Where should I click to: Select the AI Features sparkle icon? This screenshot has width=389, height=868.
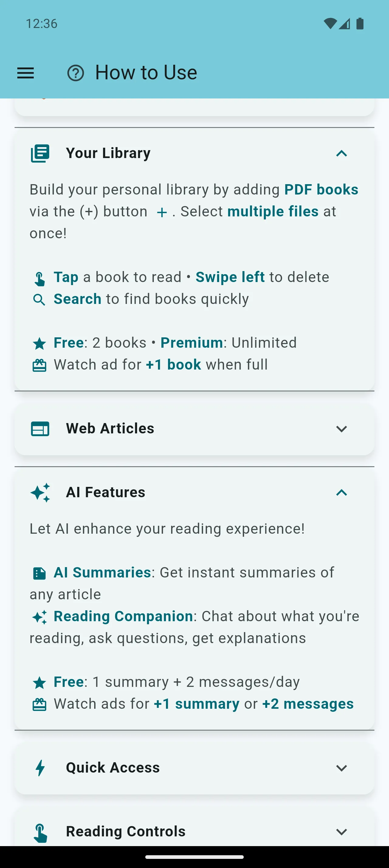[40, 493]
